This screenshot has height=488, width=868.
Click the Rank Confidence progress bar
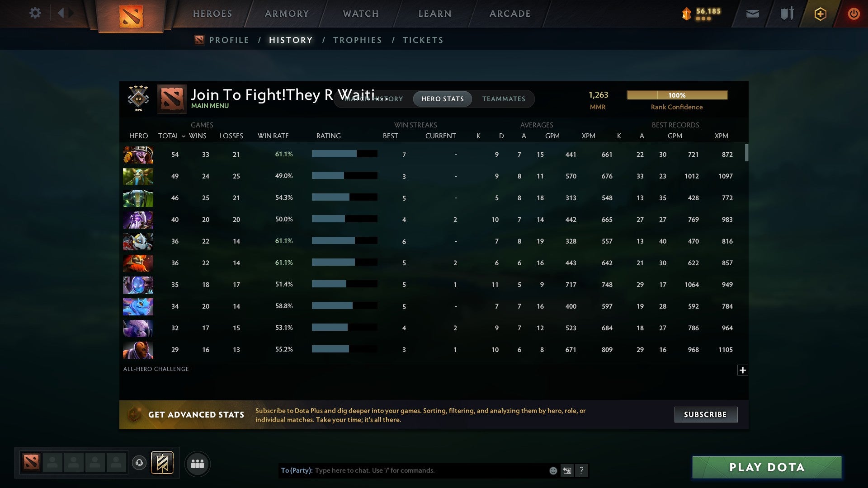[x=677, y=95]
